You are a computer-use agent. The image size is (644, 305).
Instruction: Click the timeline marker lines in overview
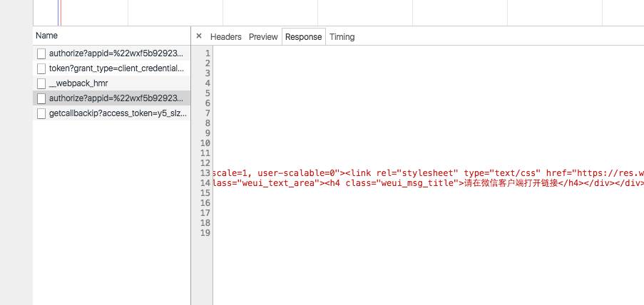(60, 13)
